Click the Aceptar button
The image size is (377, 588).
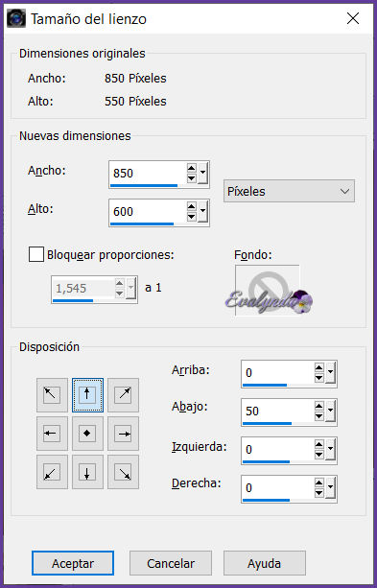[x=73, y=563]
